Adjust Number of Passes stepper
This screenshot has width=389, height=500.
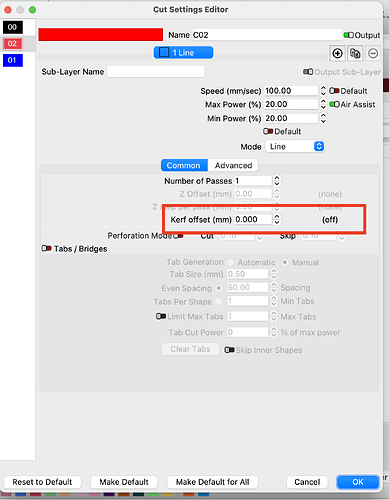tap(277, 181)
